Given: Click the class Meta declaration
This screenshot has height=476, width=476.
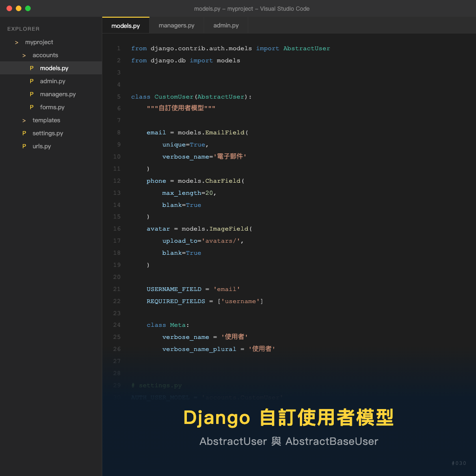Looking at the screenshot, I should pos(168,325).
